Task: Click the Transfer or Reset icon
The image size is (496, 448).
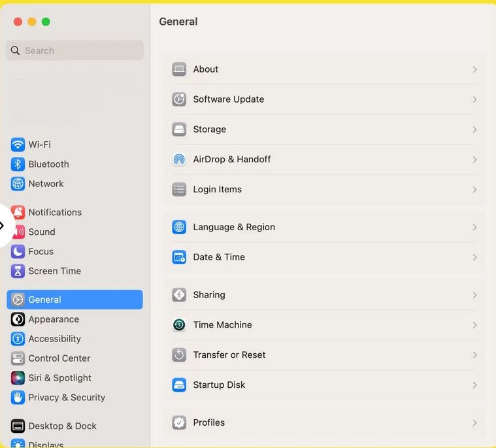Action: (179, 355)
